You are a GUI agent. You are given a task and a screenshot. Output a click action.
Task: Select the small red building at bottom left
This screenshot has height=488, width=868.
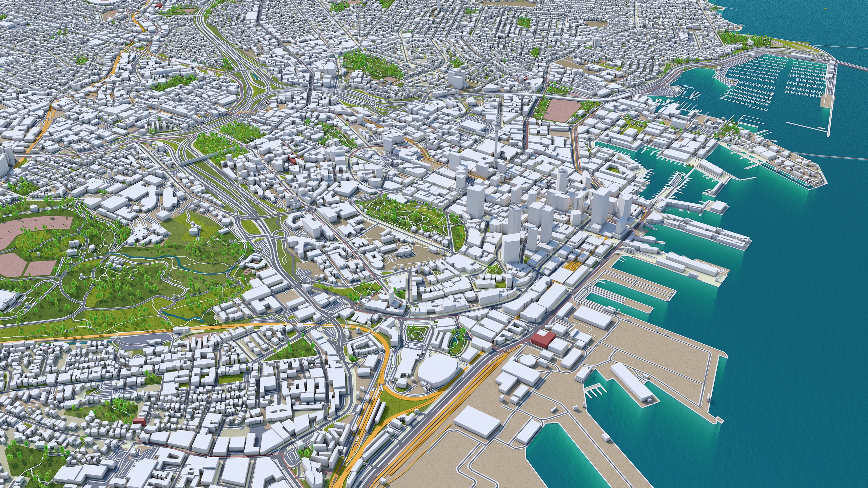[x=139, y=421]
